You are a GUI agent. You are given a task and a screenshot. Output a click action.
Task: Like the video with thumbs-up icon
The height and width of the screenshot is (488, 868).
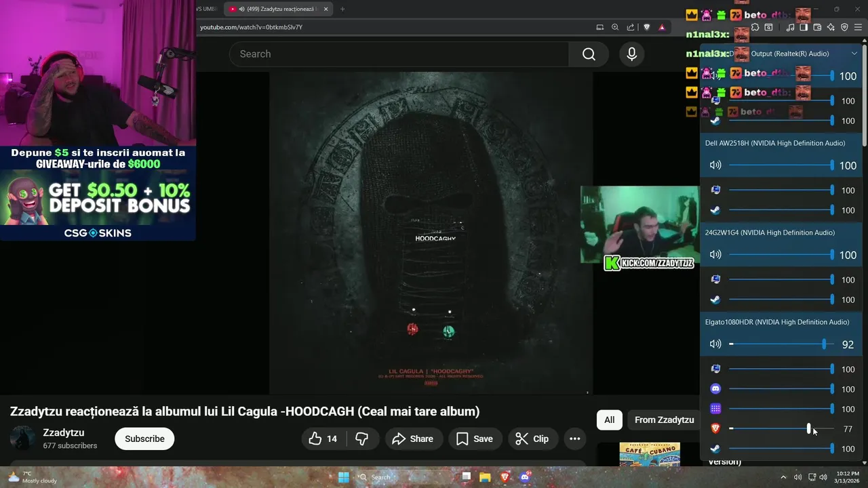tap(323, 439)
